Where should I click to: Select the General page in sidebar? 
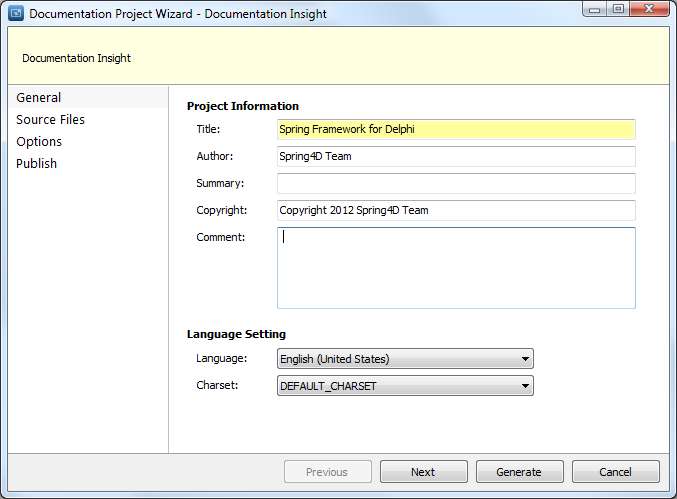(x=88, y=98)
